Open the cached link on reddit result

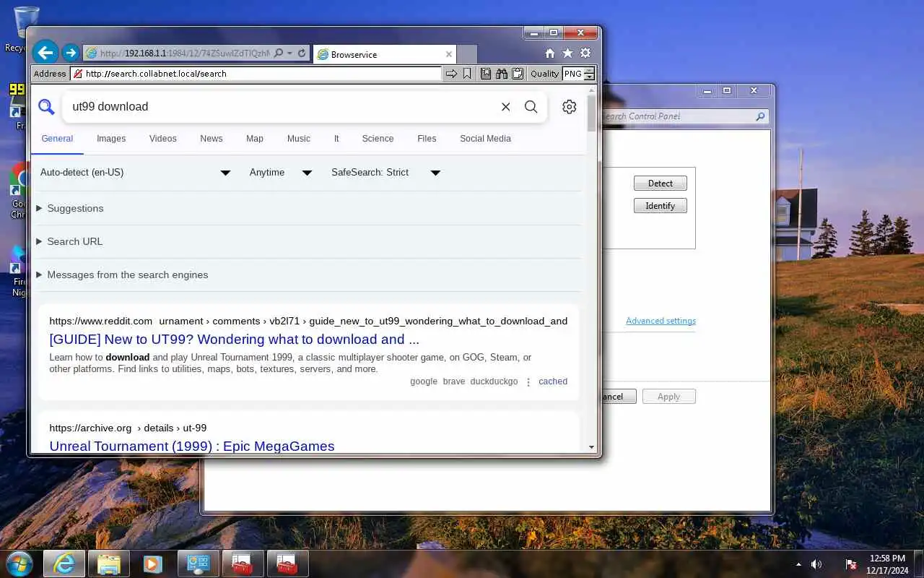[x=553, y=381]
